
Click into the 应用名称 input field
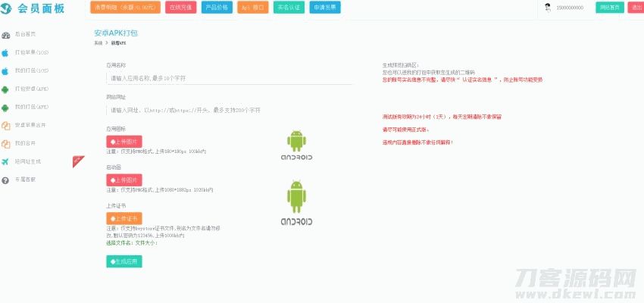pyautogui.click(x=230, y=78)
